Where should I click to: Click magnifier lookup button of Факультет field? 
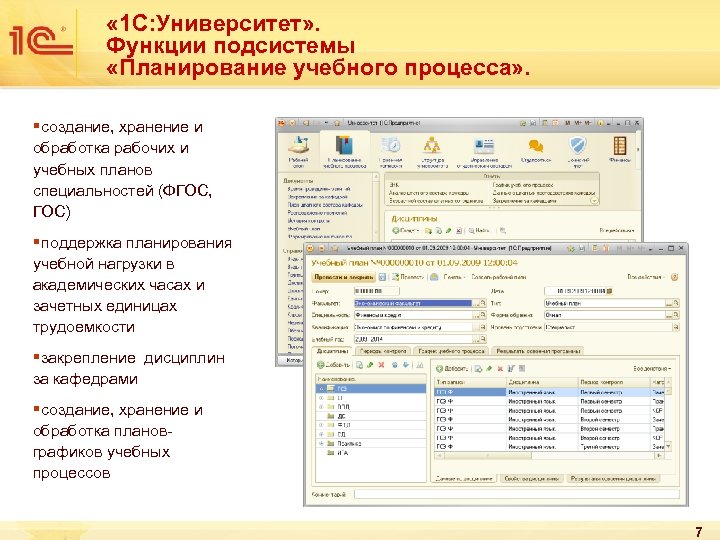coord(483,303)
